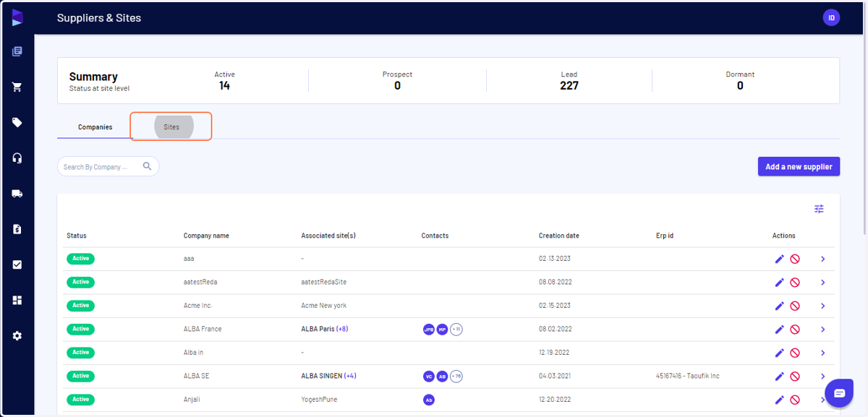Image resolution: width=868 pixels, height=417 pixels.
Task: Open the dashboard grid icon in the sidebar
Action: 17,300
